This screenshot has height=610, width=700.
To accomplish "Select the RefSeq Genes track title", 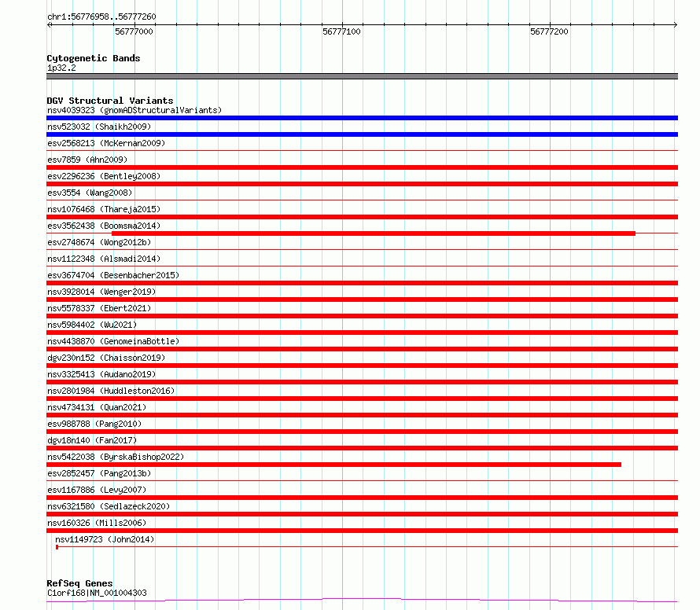I will point(79,583).
